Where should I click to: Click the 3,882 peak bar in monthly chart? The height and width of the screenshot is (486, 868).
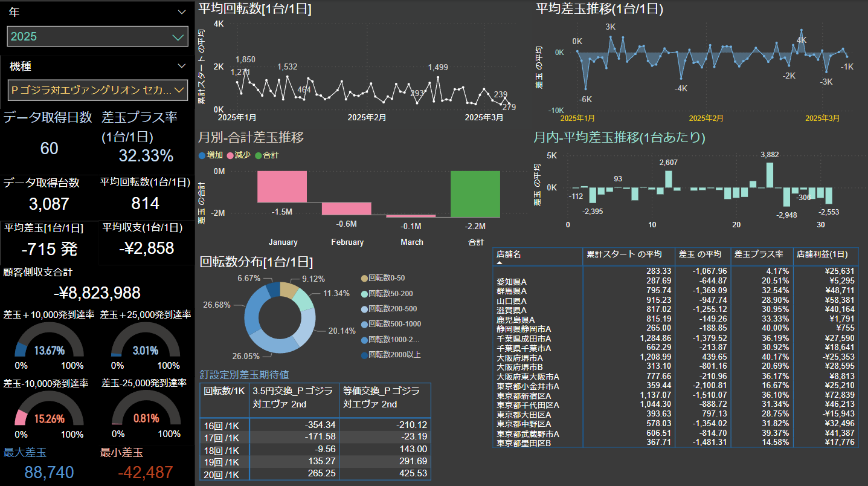click(770, 175)
